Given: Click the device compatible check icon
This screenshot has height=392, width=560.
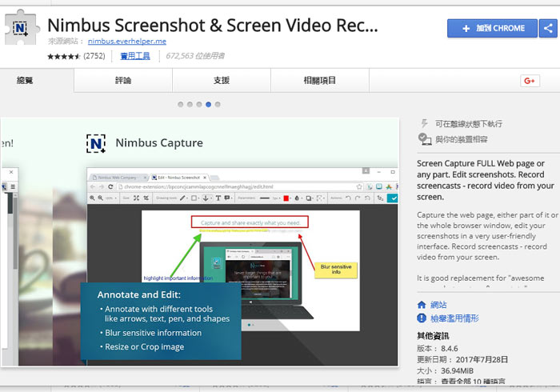Looking at the screenshot, I should point(425,139).
